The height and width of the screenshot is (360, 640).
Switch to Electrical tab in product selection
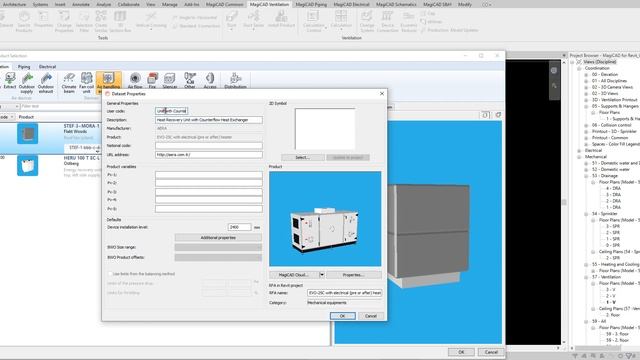pyautogui.click(x=47, y=67)
